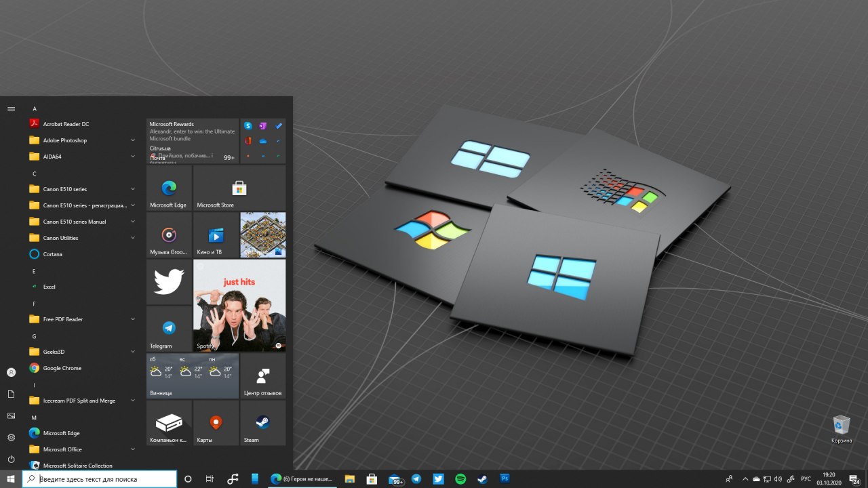Click the Task View taskbar button
The height and width of the screenshot is (488, 868).
click(x=210, y=479)
